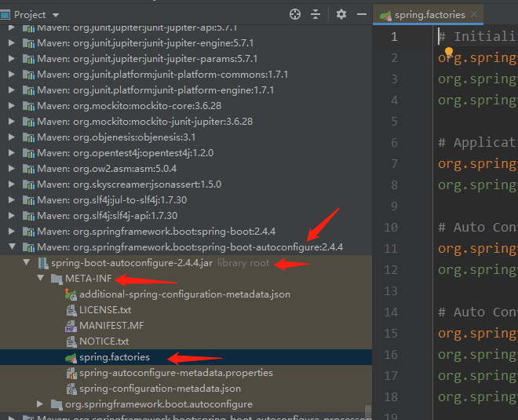Select Maven org.ow2.asm:asm:5.0.4 row
This screenshot has height=420, width=518.
(x=186, y=169)
